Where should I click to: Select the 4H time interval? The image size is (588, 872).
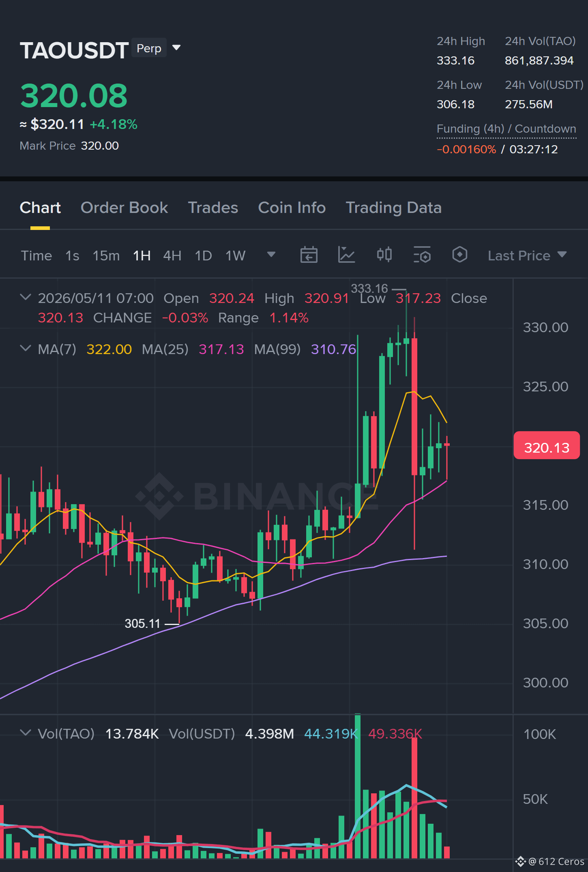tap(172, 256)
